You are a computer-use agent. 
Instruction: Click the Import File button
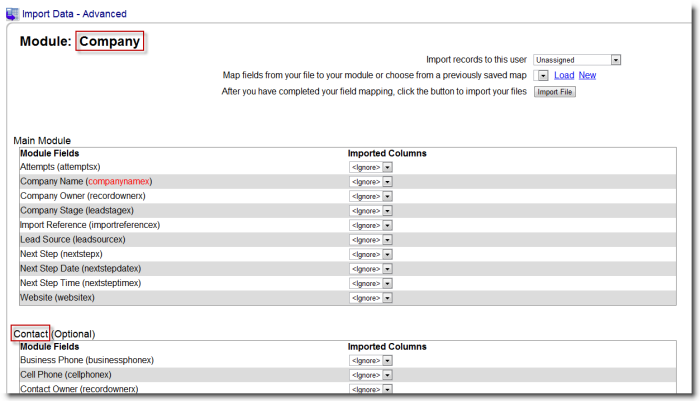(x=554, y=92)
